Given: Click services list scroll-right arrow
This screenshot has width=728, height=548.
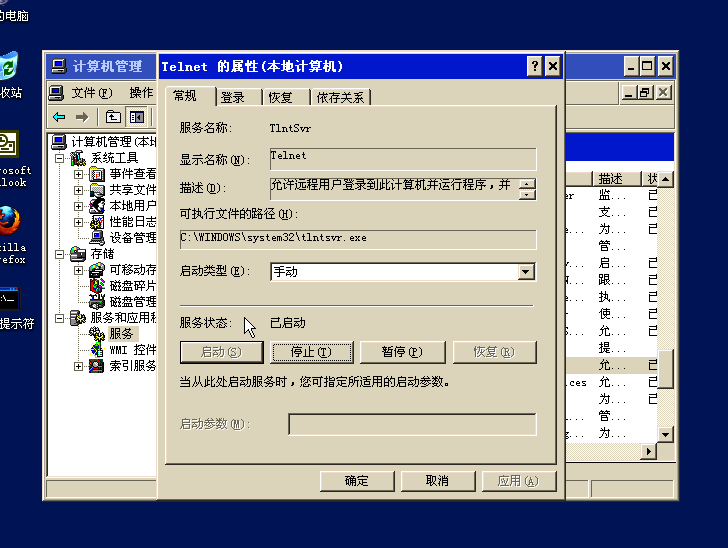Looking at the screenshot, I should (649, 451).
